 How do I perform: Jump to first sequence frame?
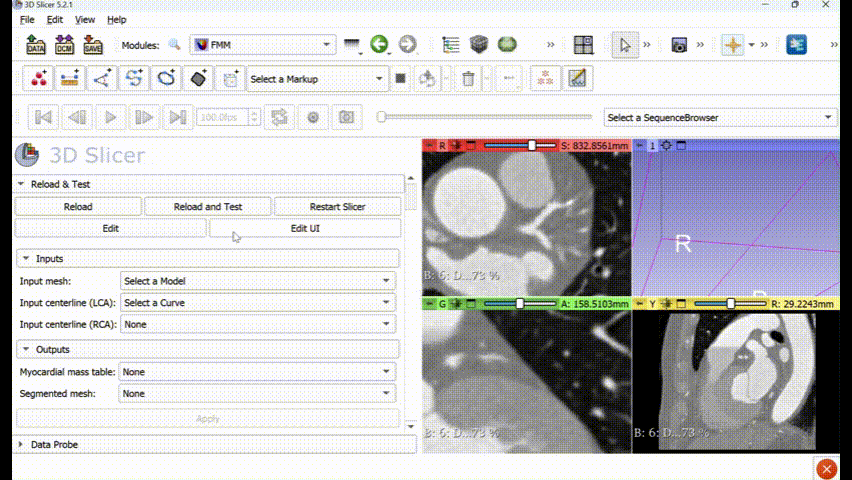pyautogui.click(x=43, y=117)
